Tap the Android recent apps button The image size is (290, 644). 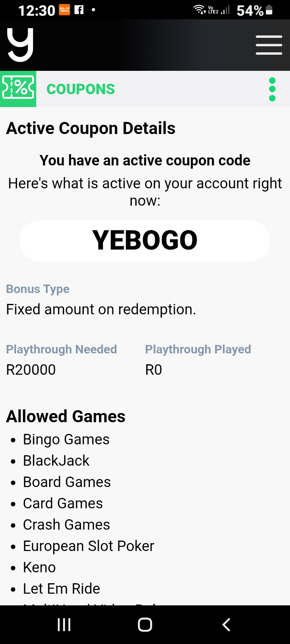pos(64,625)
